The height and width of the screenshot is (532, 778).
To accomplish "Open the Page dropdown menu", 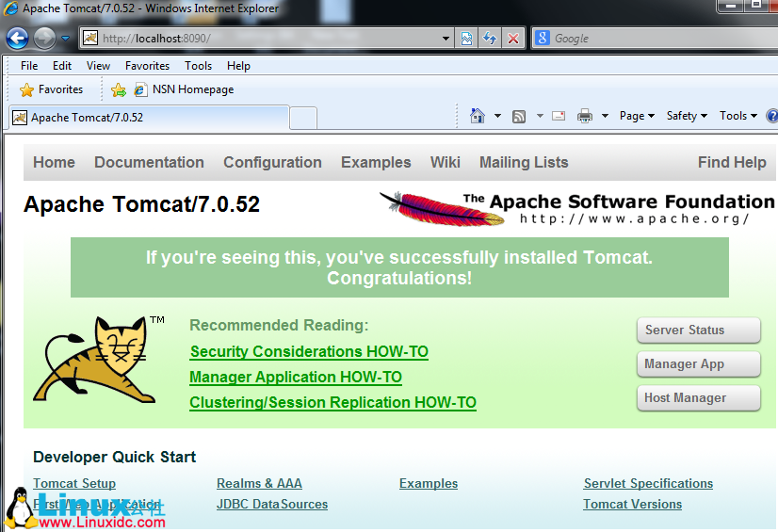I will tap(637, 116).
